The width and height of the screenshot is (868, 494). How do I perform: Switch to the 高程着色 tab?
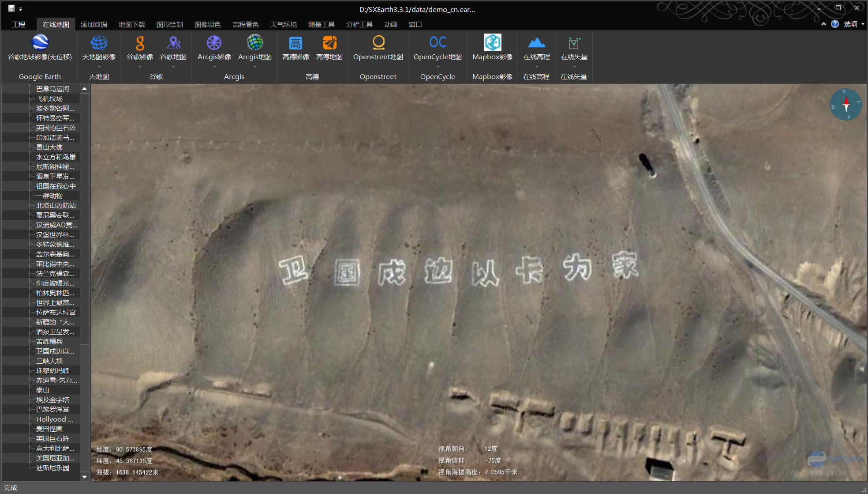[x=246, y=24]
